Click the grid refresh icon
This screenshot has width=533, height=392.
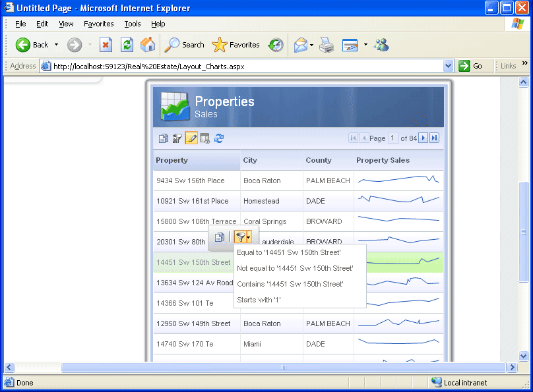pos(219,138)
